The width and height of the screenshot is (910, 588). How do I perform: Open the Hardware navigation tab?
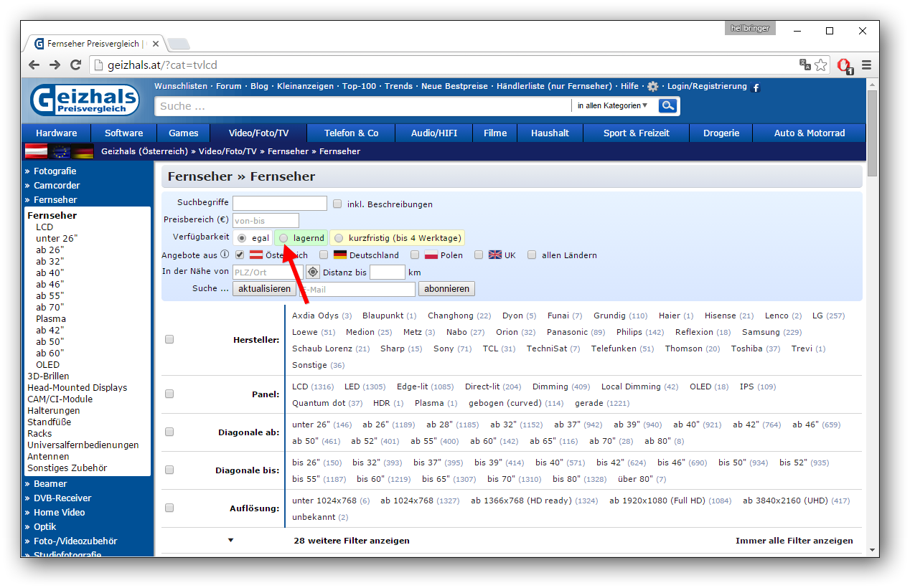coord(57,133)
